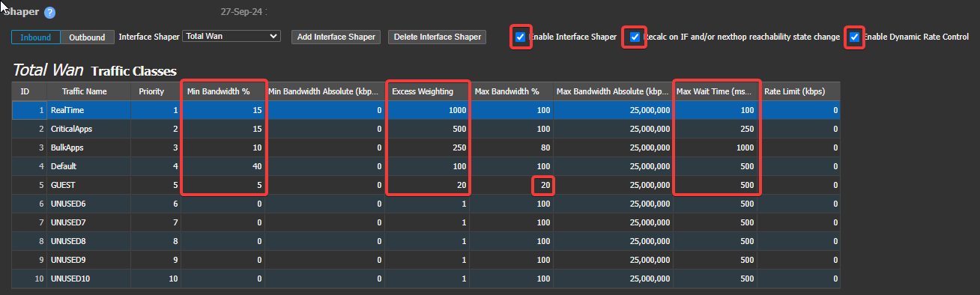Viewport: 980px width, 295px height.
Task: Click Min Bandwidth Absolute column header
Action: tap(325, 91)
